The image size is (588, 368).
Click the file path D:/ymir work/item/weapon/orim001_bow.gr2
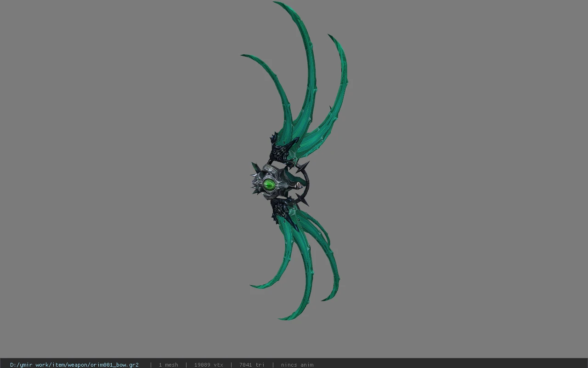point(74,365)
